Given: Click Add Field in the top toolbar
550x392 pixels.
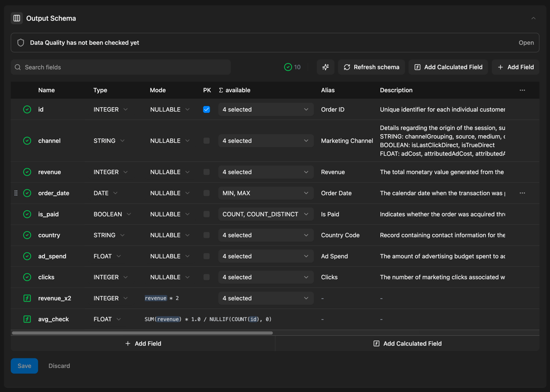Looking at the screenshot, I should 515,67.
